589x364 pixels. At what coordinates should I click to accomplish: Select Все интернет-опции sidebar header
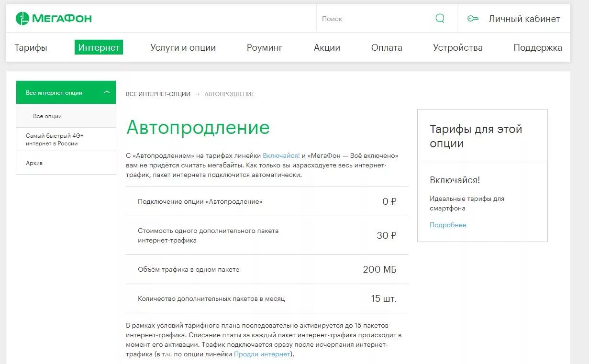(66, 92)
